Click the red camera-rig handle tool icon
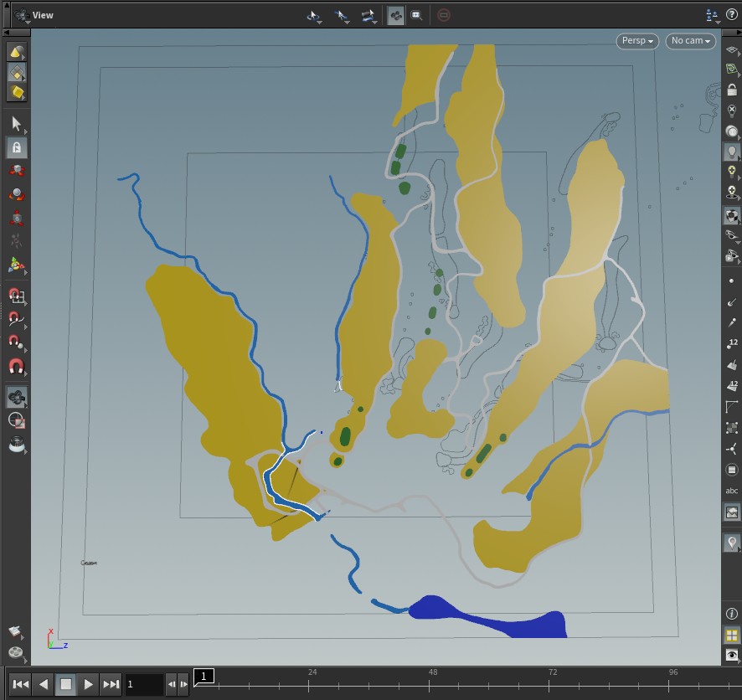 pyautogui.click(x=17, y=218)
